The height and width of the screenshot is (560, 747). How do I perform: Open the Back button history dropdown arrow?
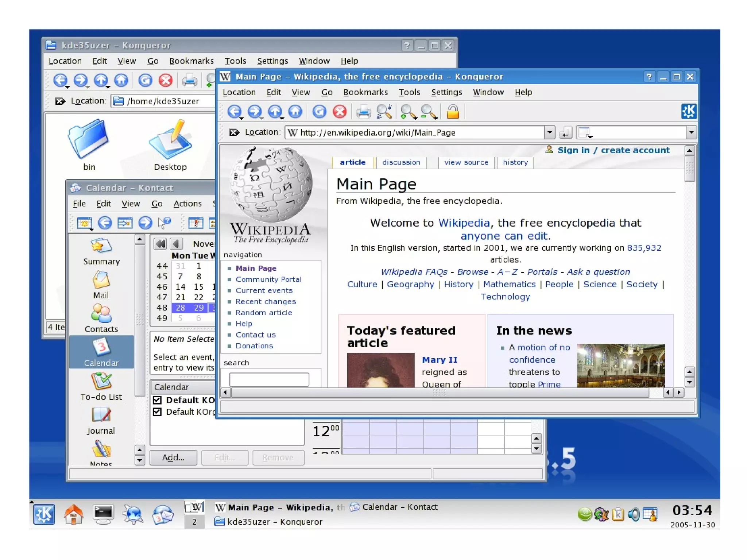[x=241, y=119]
